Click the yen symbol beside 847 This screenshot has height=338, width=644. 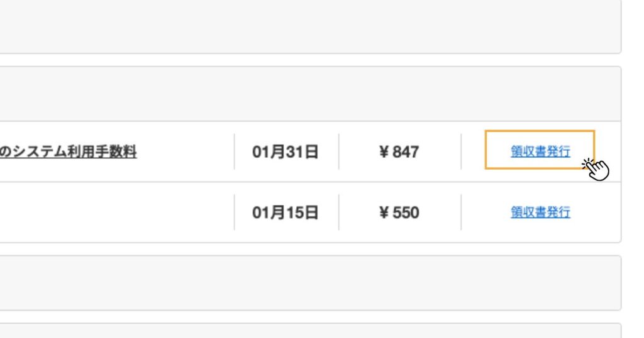[384, 152]
